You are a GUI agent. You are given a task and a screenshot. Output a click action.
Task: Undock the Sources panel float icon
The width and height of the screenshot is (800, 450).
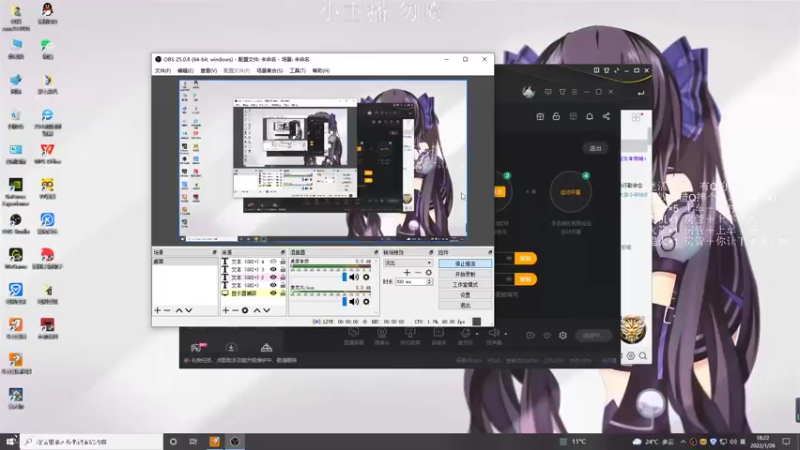point(283,253)
